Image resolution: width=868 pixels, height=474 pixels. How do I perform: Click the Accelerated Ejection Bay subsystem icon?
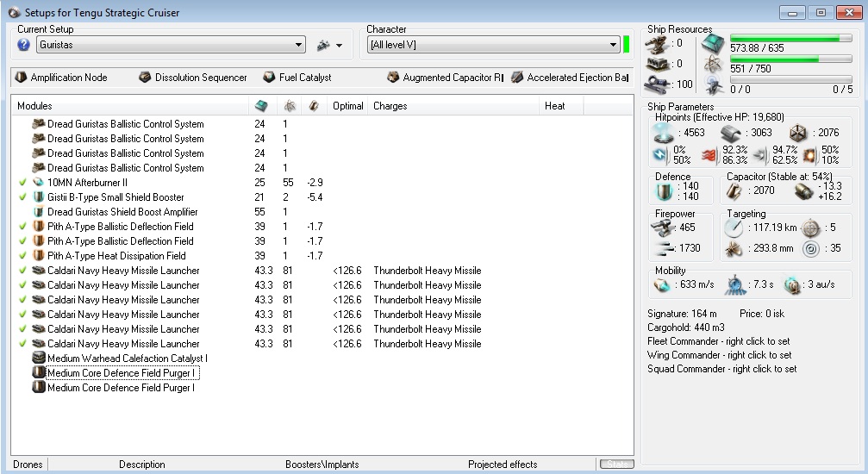(x=517, y=78)
